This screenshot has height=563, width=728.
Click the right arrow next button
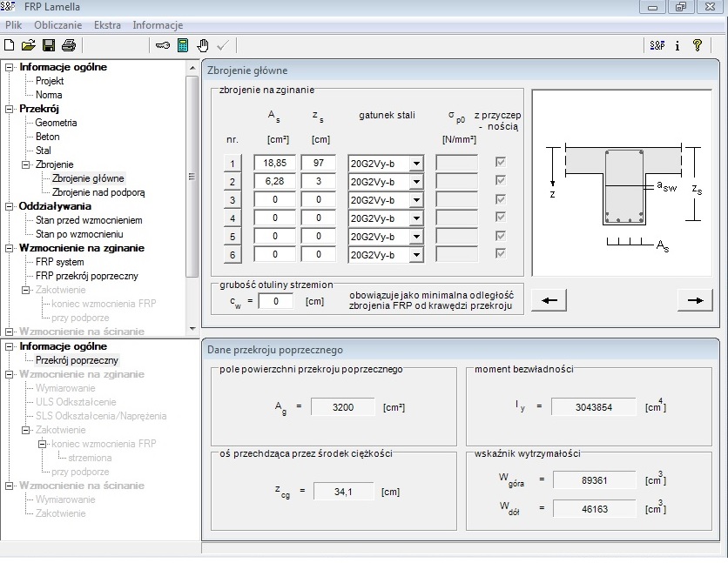(694, 299)
